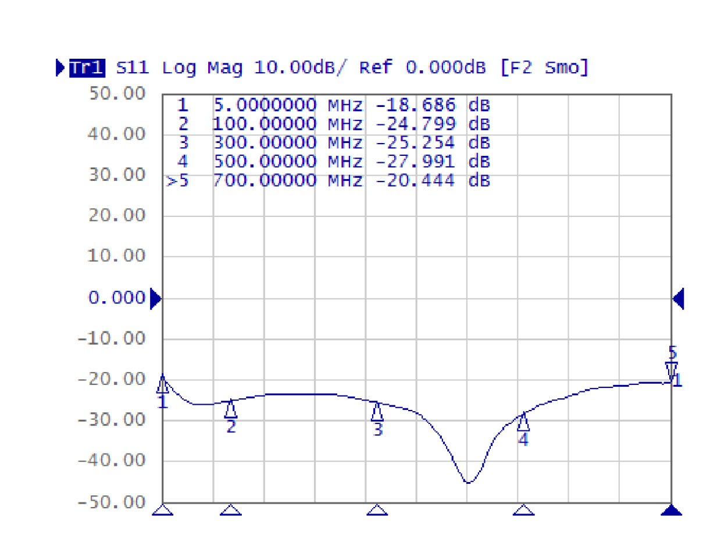Select the highlighted Tr1 trace label

(87, 68)
